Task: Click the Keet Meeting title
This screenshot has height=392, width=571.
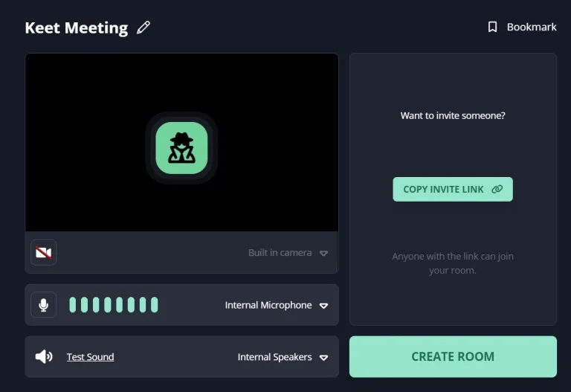Action: [x=77, y=28]
